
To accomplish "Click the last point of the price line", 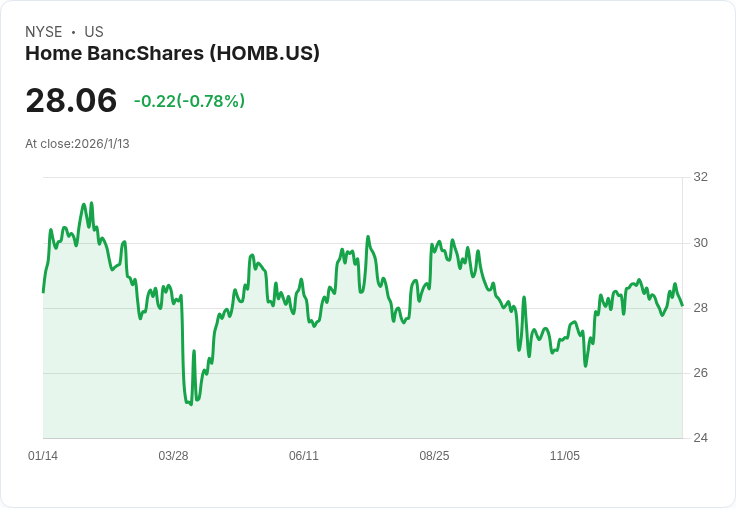I will pos(682,305).
